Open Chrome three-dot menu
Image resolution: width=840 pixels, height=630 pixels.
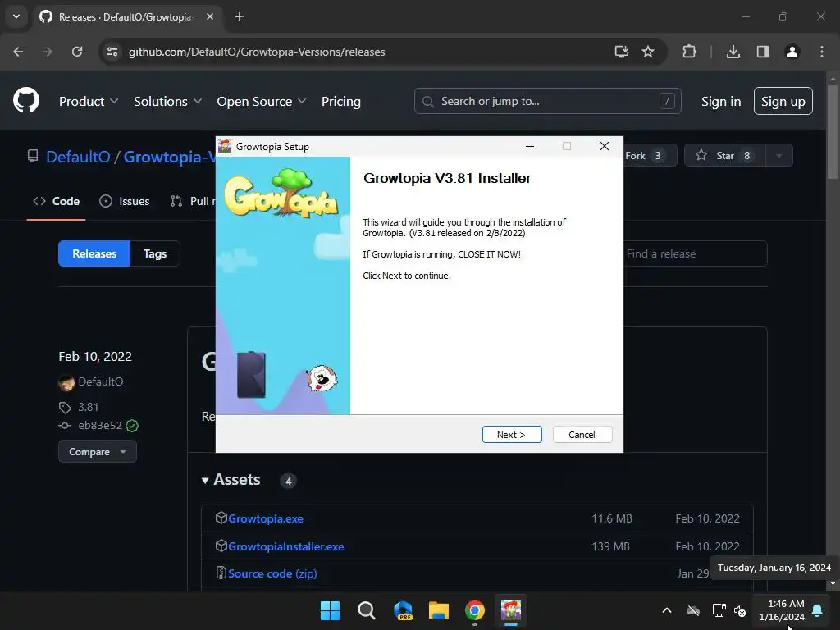click(822, 52)
